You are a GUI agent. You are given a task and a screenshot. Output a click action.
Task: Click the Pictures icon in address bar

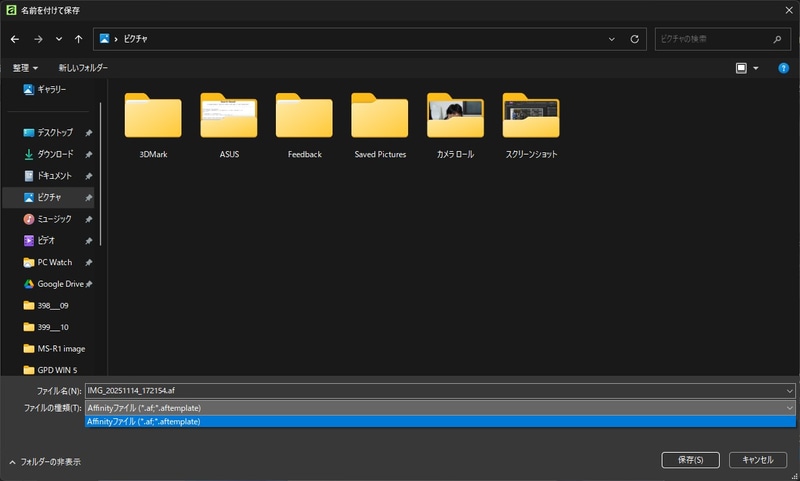click(x=105, y=39)
